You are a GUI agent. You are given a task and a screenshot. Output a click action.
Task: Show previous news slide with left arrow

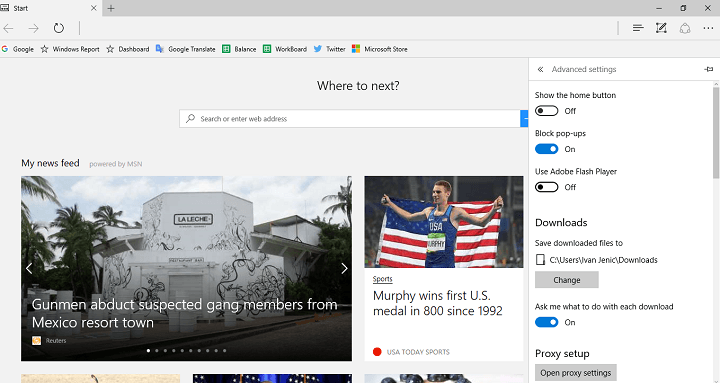29,268
